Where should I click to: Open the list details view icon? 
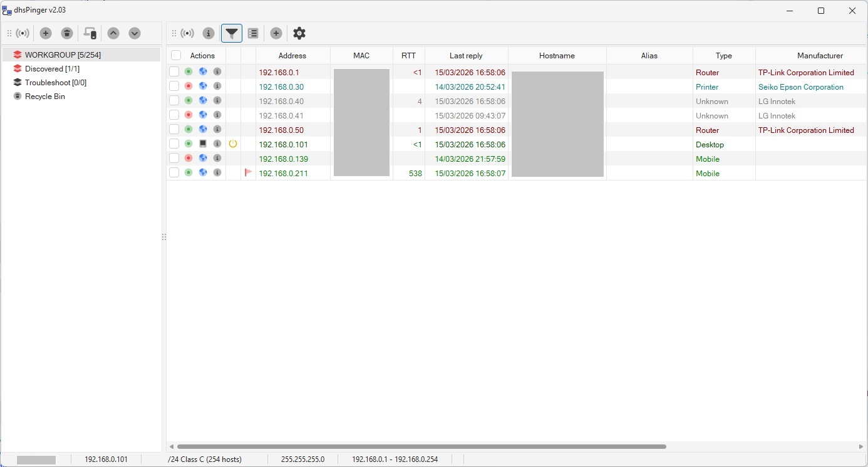click(x=253, y=33)
